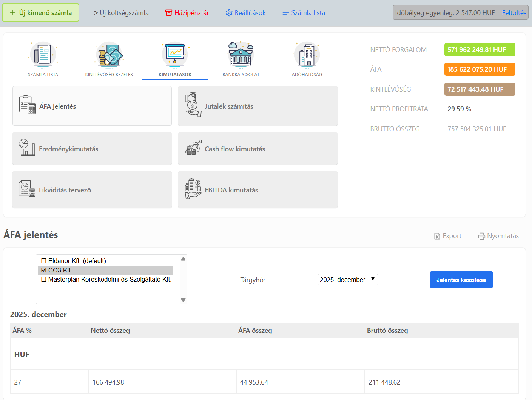Image resolution: width=532 pixels, height=400 pixels.
Task: Switch to the Kimutatások tab
Action: (x=175, y=60)
